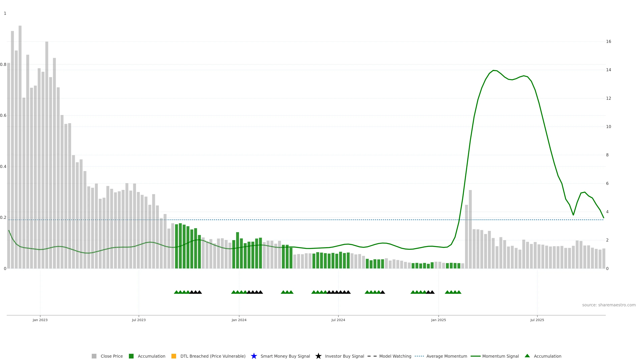Click the Jul 2025 axis label
The width and height of the screenshot is (644, 362).
[x=537, y=320]
